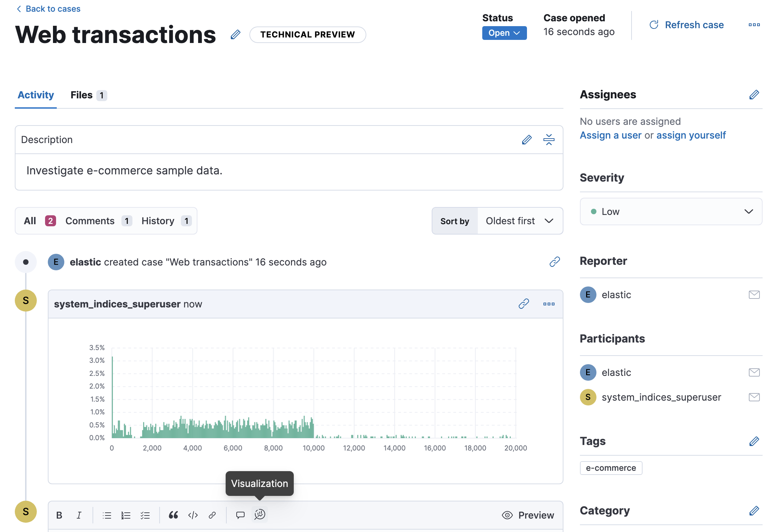Insert a task checklist
The width and height of the screenshot is (765, 532).
[x=145, y=515]
